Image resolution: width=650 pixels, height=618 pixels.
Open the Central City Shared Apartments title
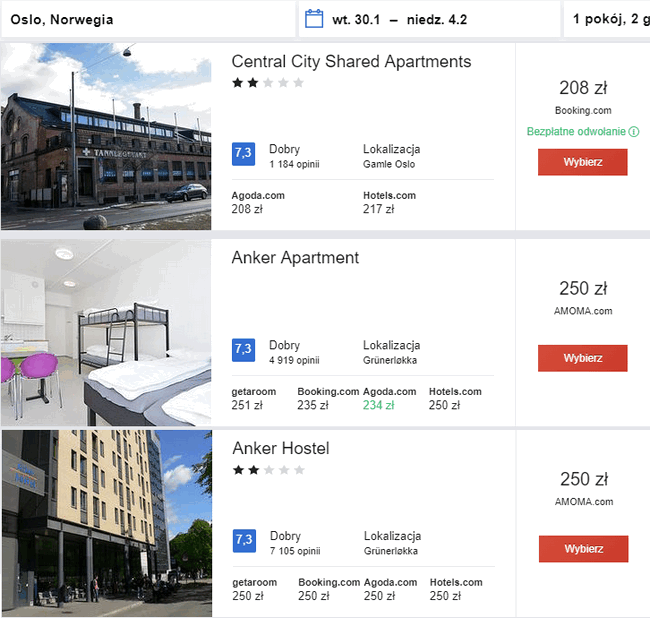[351, 61]
